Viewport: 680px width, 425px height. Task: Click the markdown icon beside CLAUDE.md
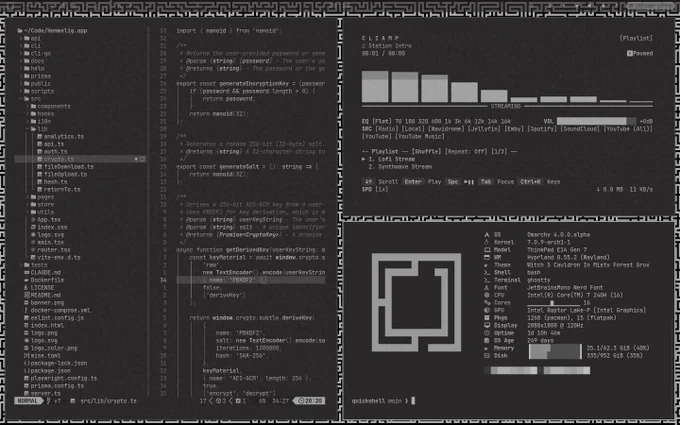(x=26, y=273)
